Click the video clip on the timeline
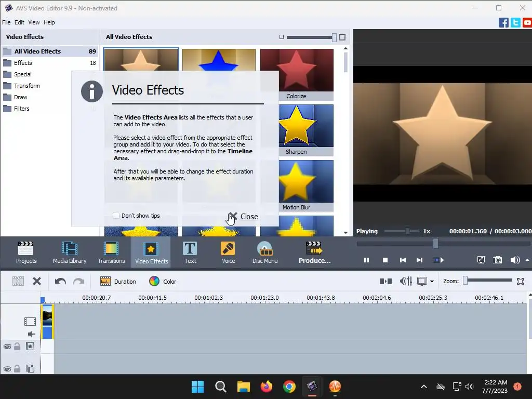 (47, 322)
